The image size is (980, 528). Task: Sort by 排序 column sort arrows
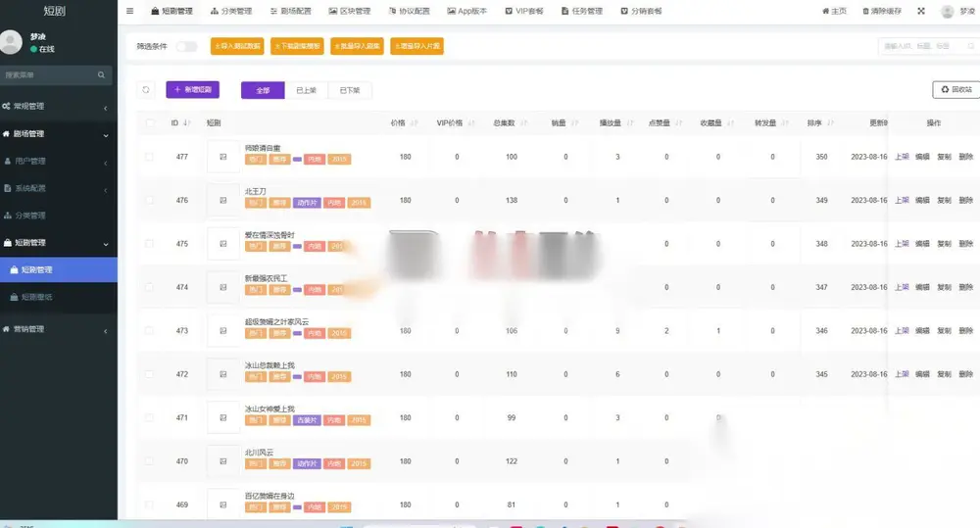[x=830, y=123]
